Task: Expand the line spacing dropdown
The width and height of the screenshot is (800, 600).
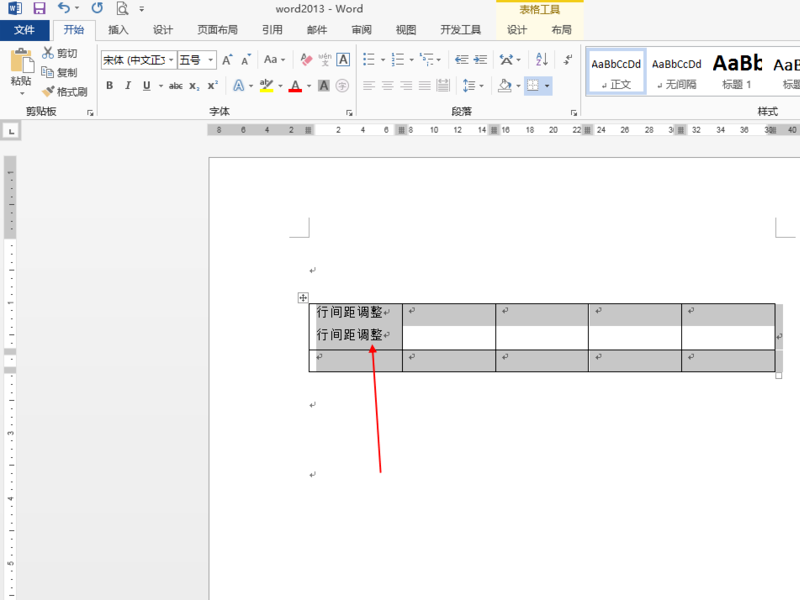Action: click(x=482, y=86)
